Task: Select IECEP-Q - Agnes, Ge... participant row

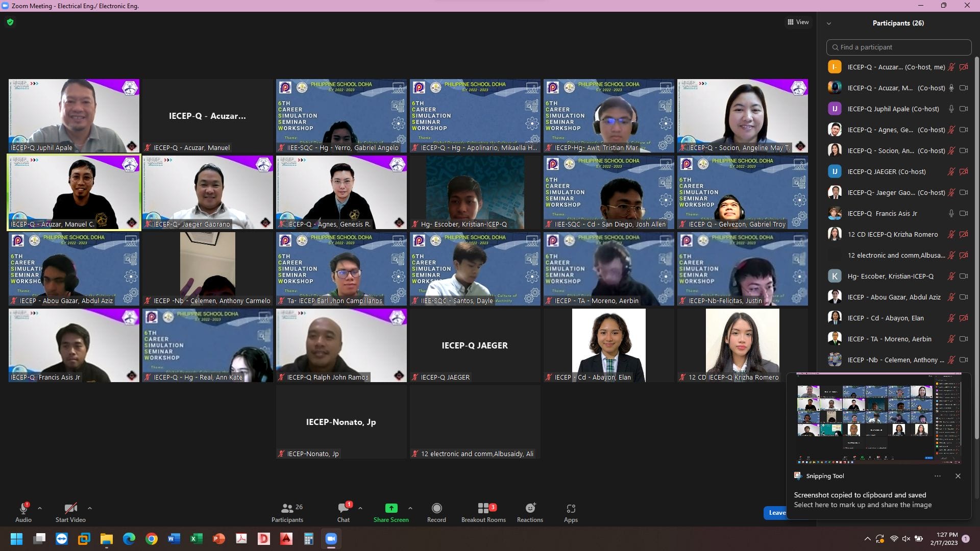Action: [x=899, y=130]
